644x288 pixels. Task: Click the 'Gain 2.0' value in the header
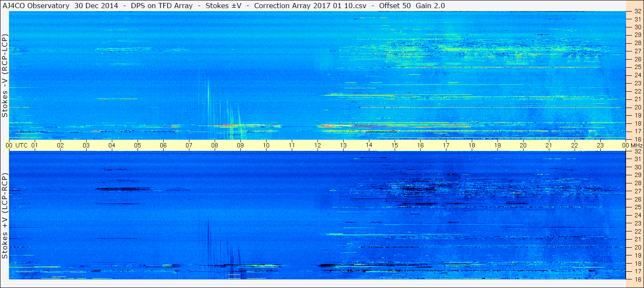[x=430, y=6]
